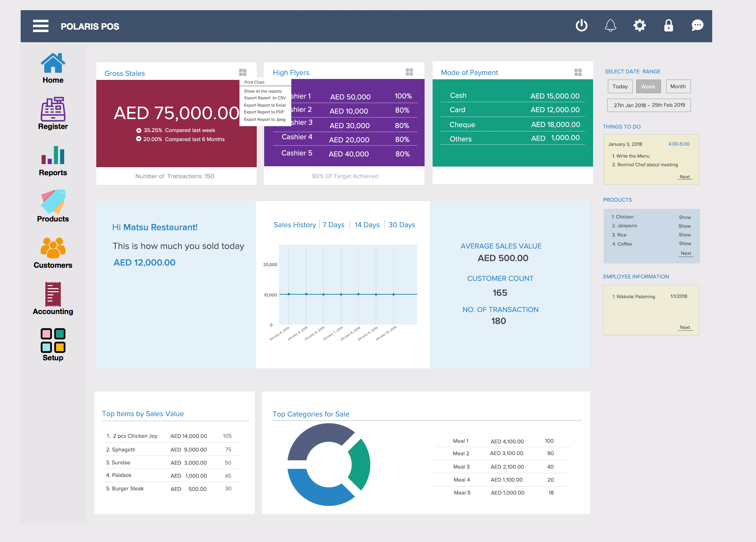
Task: Click Show for Coffee product
Action: point(685,244)
